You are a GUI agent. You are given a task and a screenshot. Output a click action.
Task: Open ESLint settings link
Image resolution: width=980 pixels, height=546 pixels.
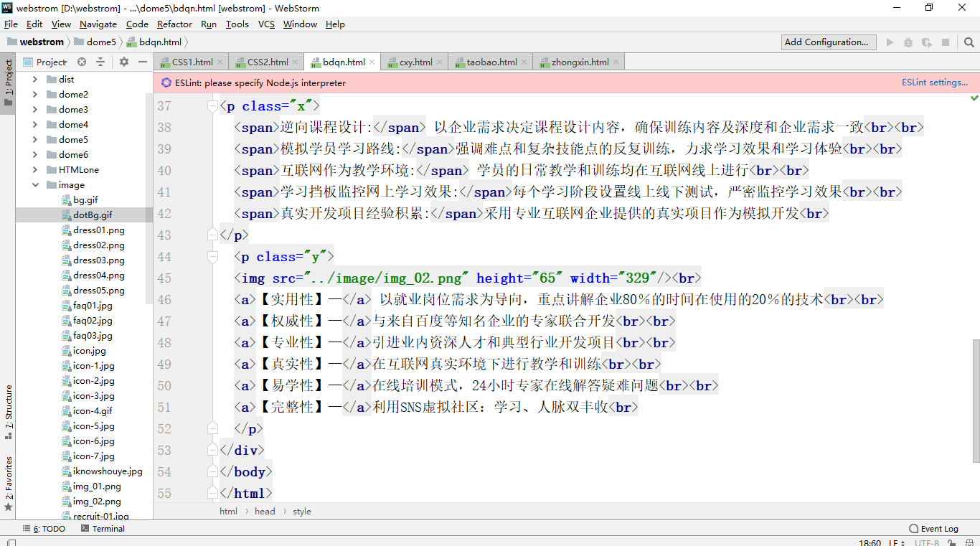click(x=935, y=83)
